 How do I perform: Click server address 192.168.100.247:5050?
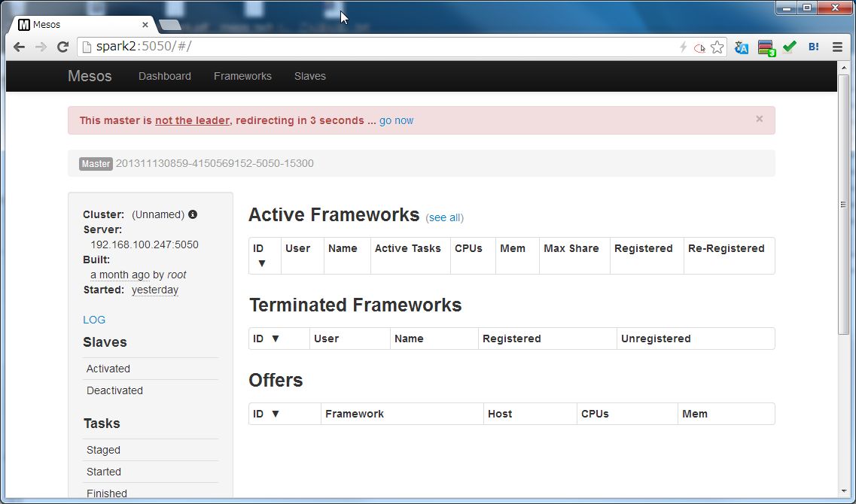tap(145, 245)
